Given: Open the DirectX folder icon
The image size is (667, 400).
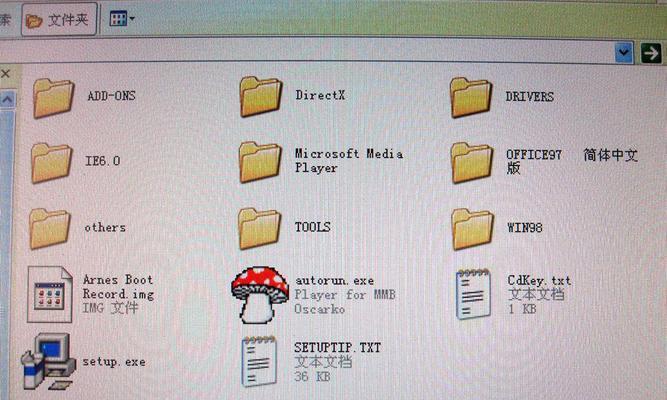Looking at the screenshot, I should click(x=261, y=97).
